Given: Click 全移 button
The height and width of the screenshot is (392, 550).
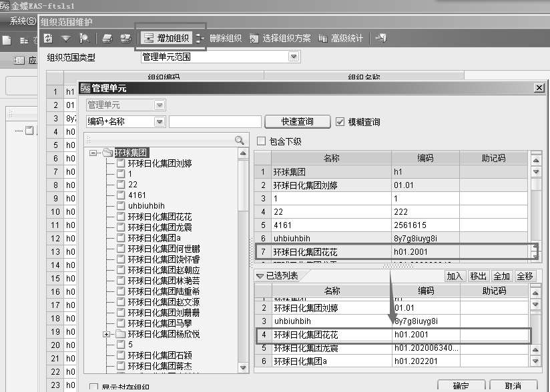Looking at the screenshot, I should tap(525, 276).
